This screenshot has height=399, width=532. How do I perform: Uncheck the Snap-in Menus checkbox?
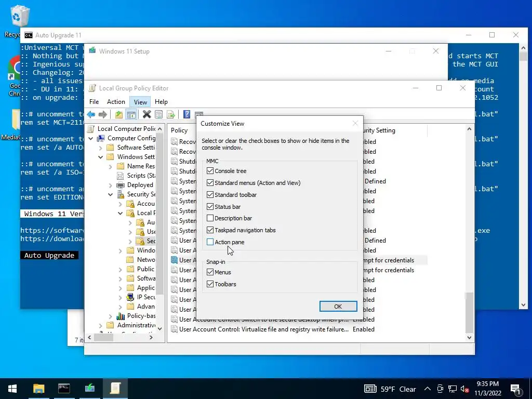pos(210,272)
